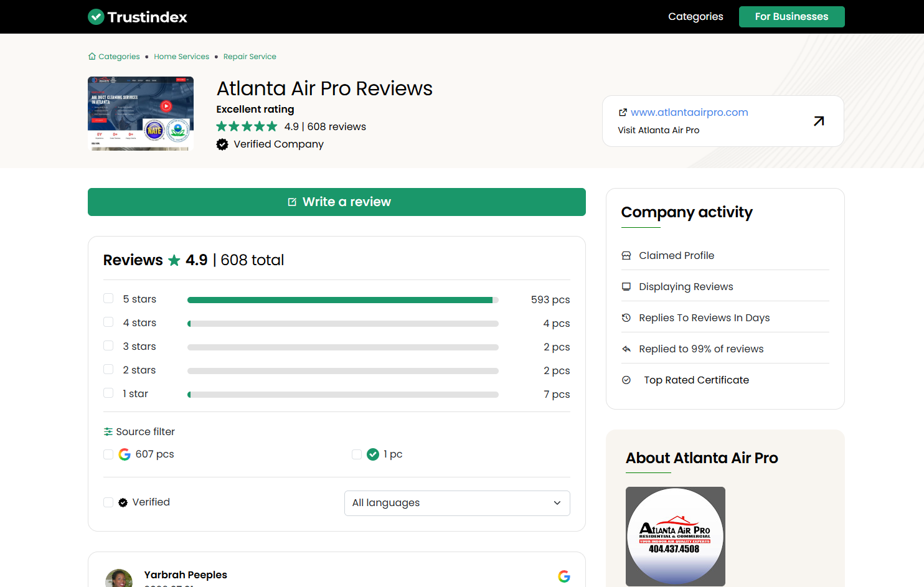Tick the Google 607 pcs source checkbox
The height and width of the screenshot is (587, 924).
tap(108, 454)
